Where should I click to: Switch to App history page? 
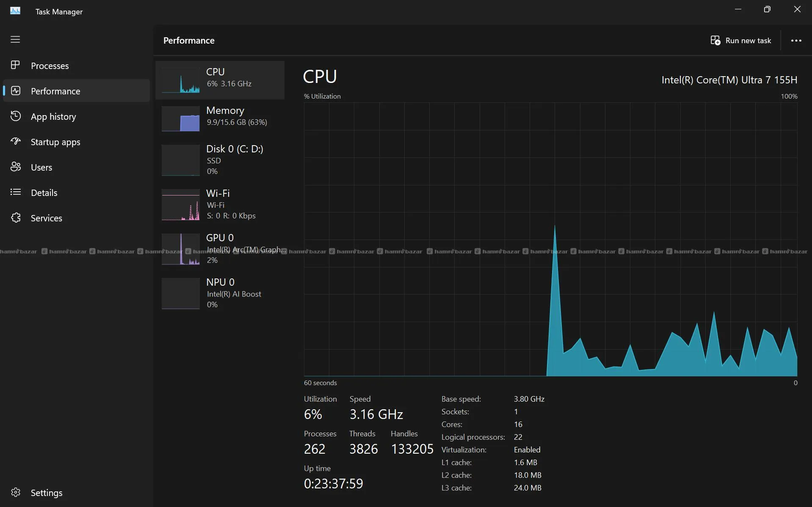click(76, 116)
